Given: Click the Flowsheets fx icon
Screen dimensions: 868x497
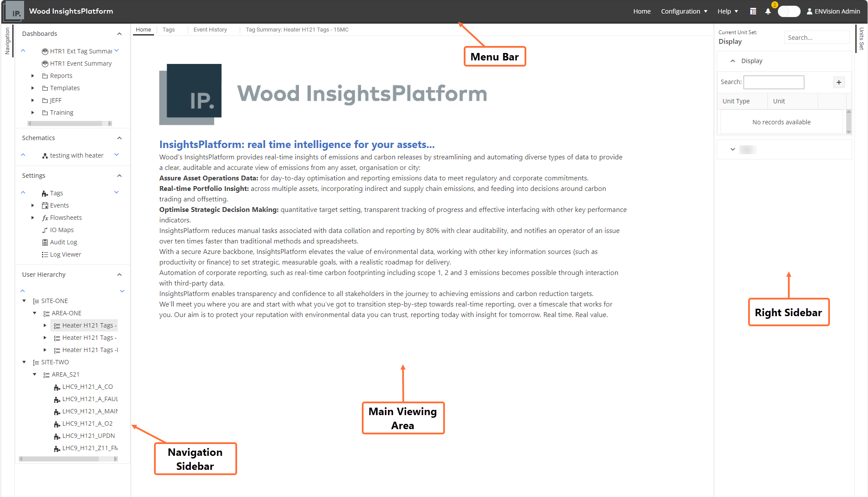Looking at the screenshot, I should [x=45, y=218].
